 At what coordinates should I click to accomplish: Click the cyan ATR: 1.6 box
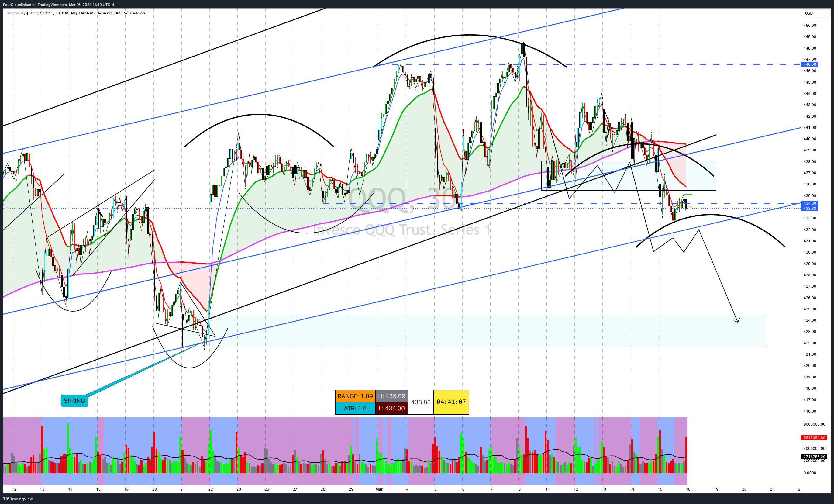pos(355,408)
